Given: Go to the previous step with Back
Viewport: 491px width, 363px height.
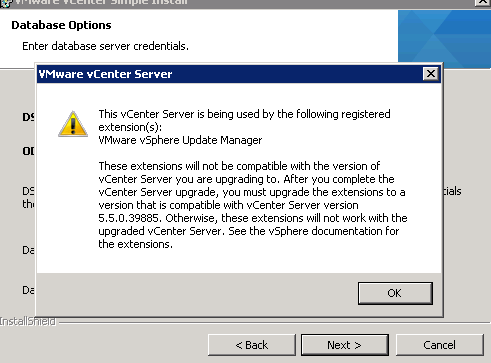Looking at the screenshot, I should (x=252, y=345).
